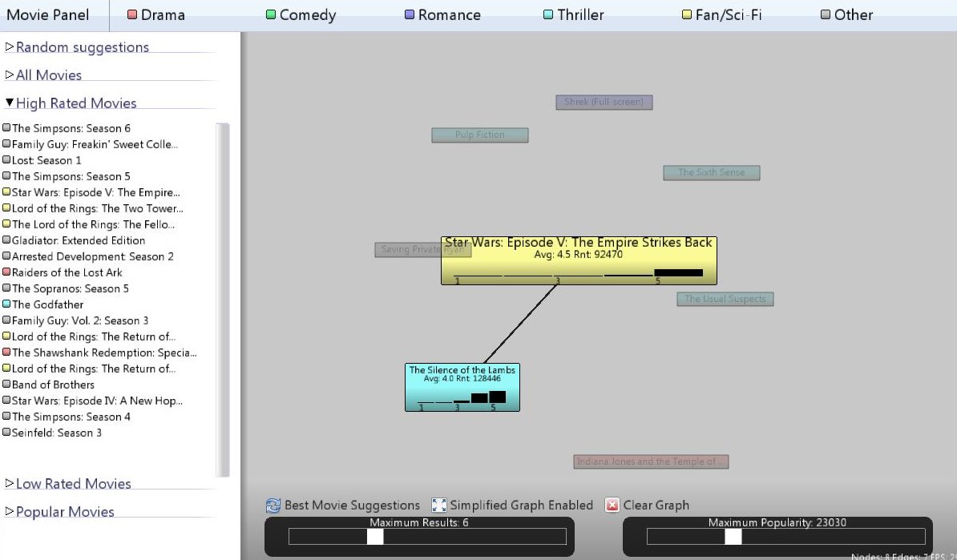Select Family Guy: Vol. 2: Season 3
Screen dimensions: 957x560
75,320
